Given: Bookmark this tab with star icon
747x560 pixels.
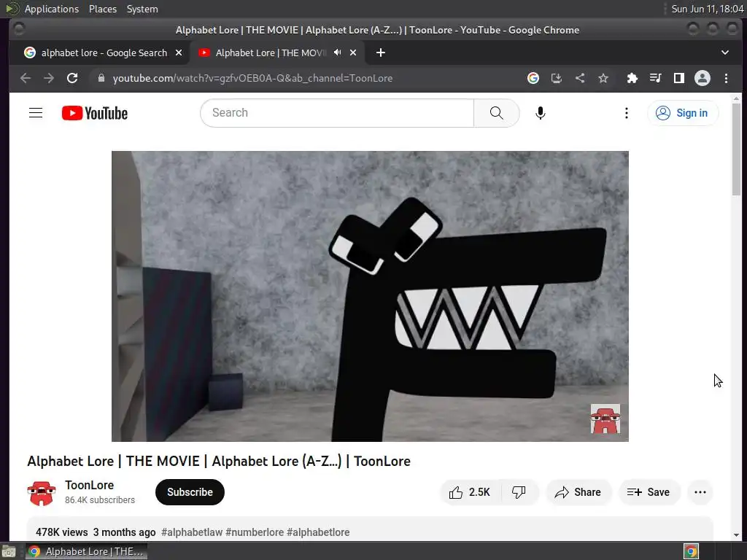Looking at the screenshot, I should pyautogui.click(x=603, y=78).
